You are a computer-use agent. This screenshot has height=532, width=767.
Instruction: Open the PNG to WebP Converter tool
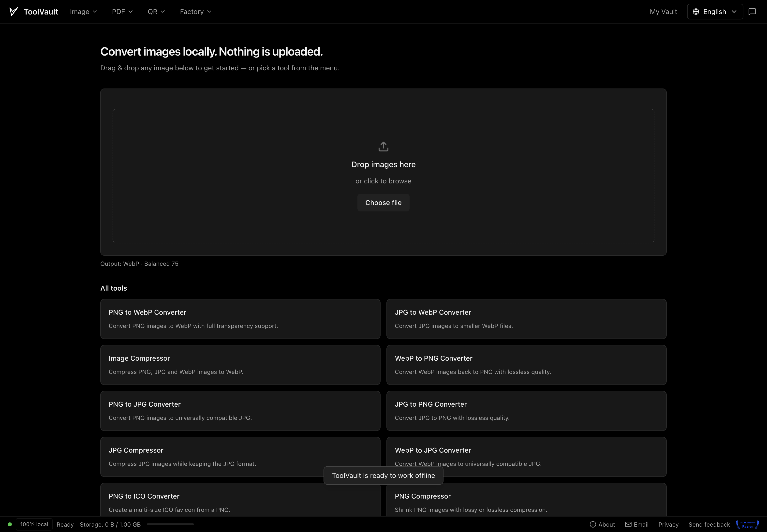(x=240, y=319)
